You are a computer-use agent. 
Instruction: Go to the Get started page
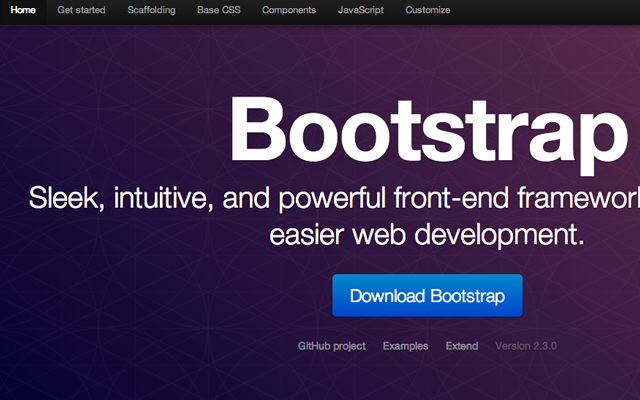[82, 11]
